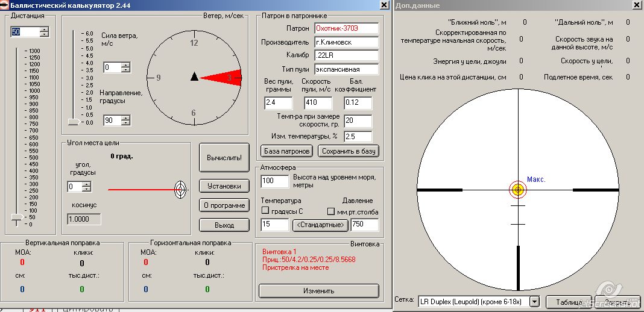Click the distance spinner arrows
644x312 pixels.
click(x=44, y=32)
